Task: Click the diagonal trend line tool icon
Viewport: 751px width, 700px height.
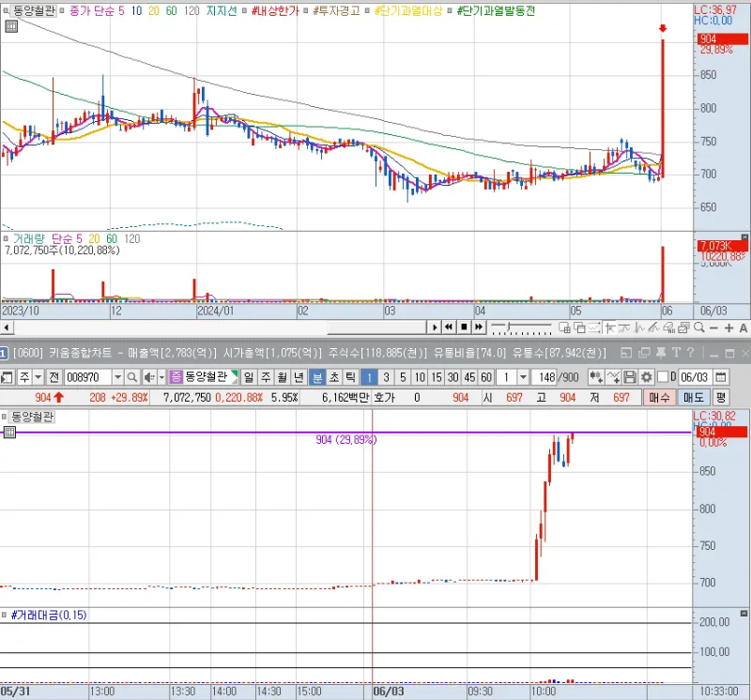Action: tap(653, 327)
